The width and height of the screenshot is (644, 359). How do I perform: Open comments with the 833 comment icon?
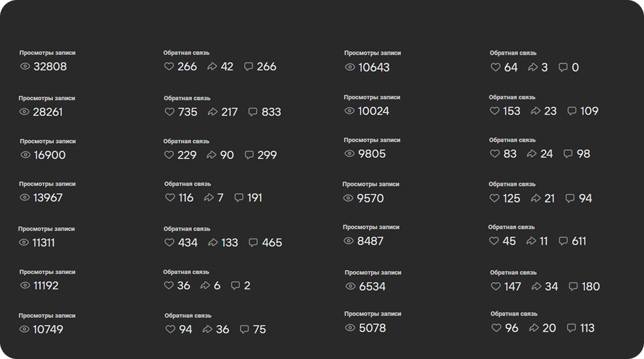point(253,112)
